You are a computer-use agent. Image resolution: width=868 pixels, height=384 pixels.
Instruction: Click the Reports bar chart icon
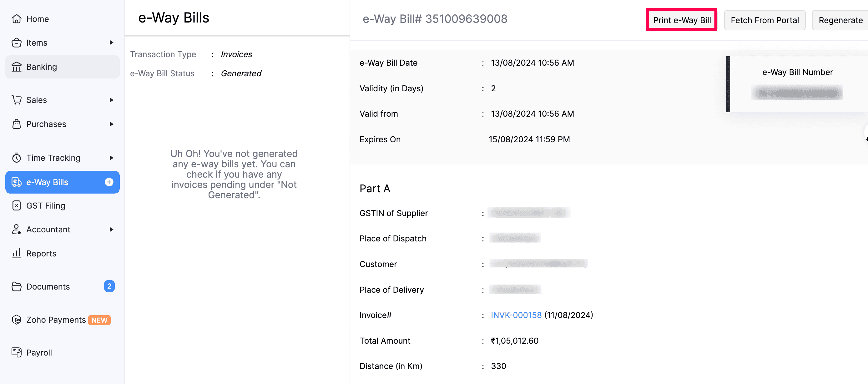pyautogui.click(x=16, y=253)
